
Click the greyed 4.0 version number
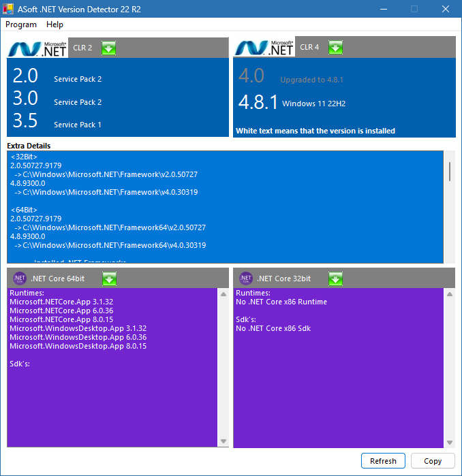click(251, 76)
